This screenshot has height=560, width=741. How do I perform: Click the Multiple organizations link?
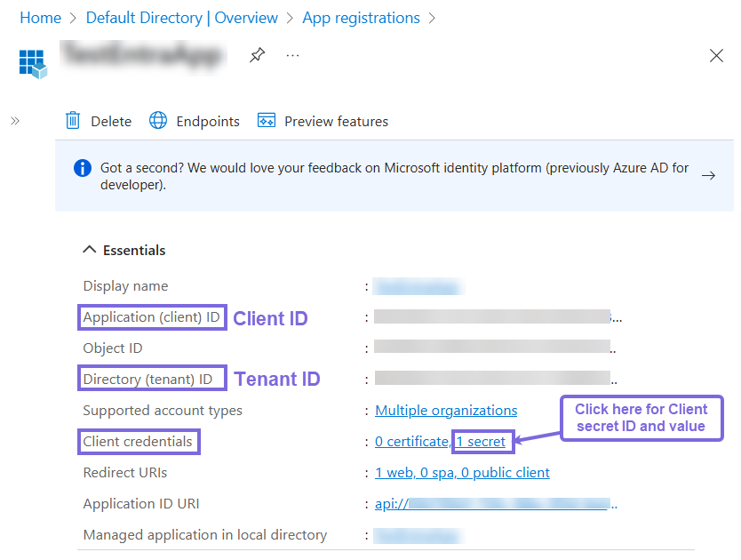[446, 410]
